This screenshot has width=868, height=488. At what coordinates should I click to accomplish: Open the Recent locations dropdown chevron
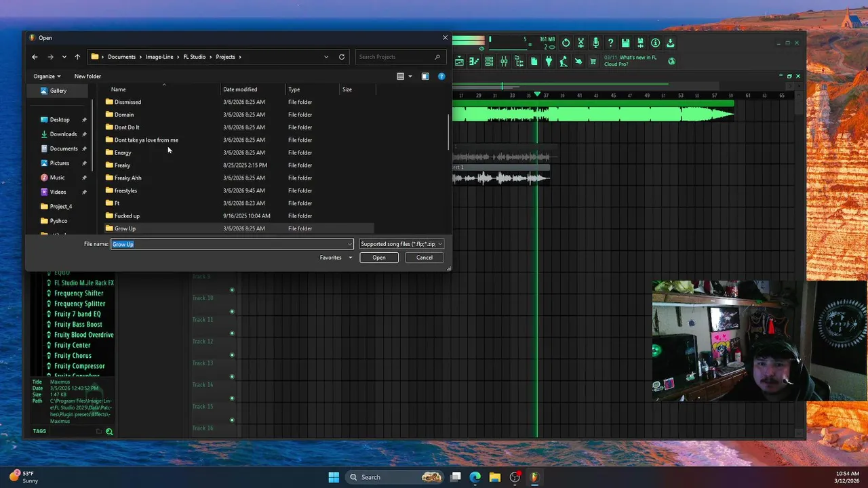click(x=64, y=57)
